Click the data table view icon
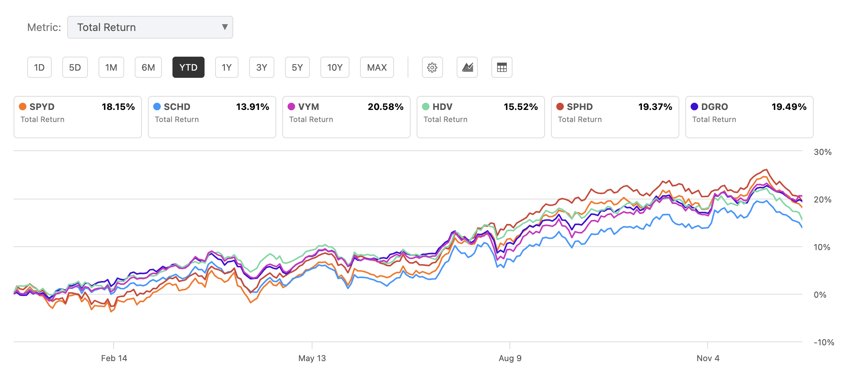The height and width of the screenshot is (380, 868). (x=502, y=68)
